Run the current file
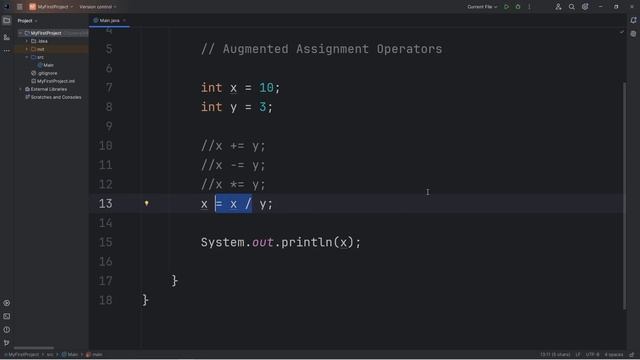Screen dimensions: 640x360 click(507, 7)
